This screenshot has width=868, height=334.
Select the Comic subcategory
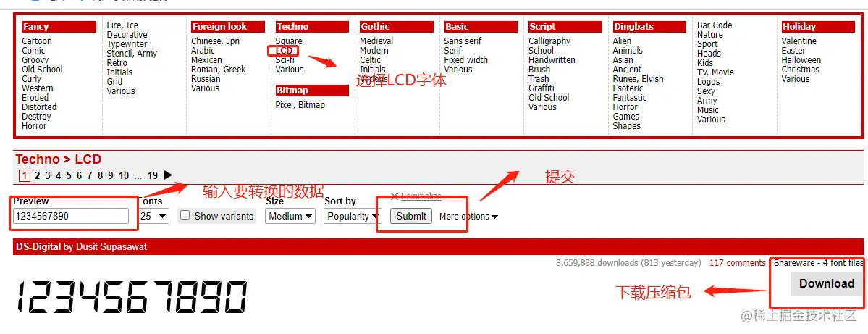click(33, 51)
